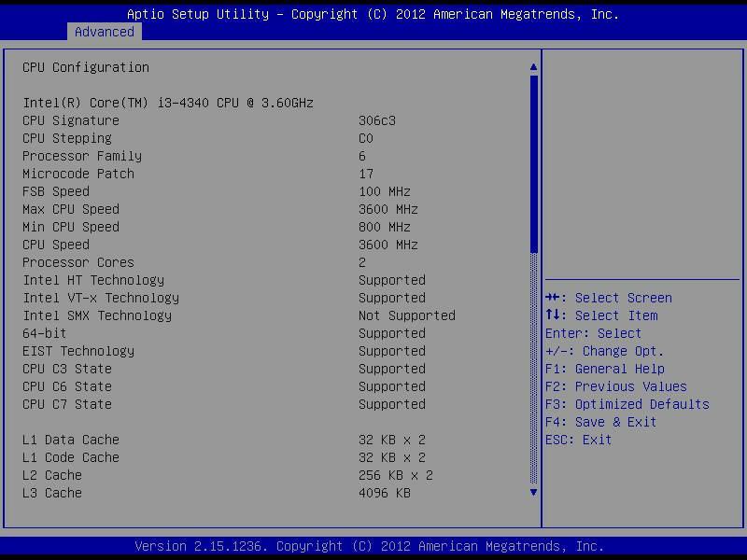Click the scroll down arrow of CPU list
Screen dimensions: 747x560
[533, 493]
